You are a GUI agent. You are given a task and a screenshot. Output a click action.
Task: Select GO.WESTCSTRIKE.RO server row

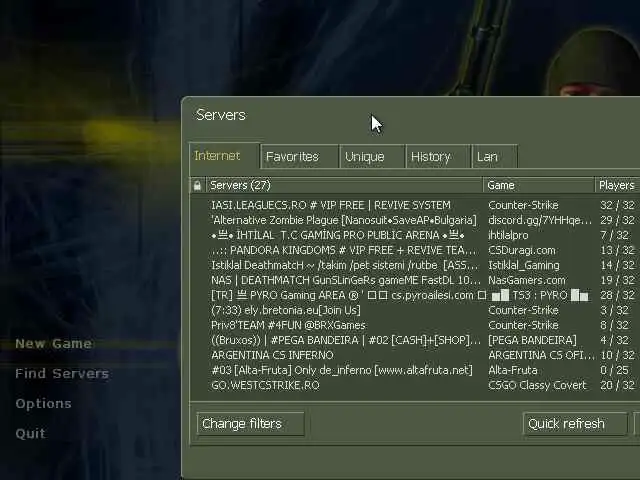coord(415,385)
